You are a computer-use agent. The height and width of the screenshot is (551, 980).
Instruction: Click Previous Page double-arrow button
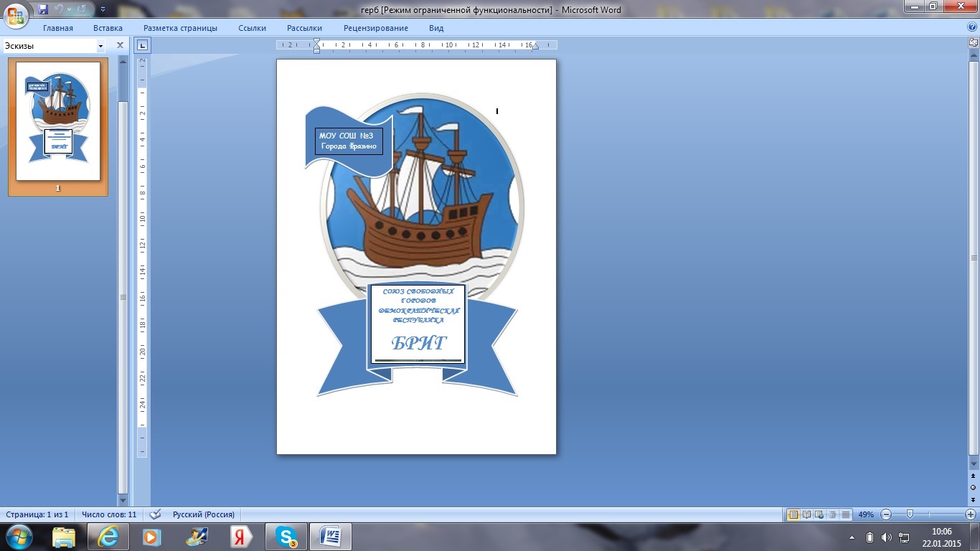973,476
